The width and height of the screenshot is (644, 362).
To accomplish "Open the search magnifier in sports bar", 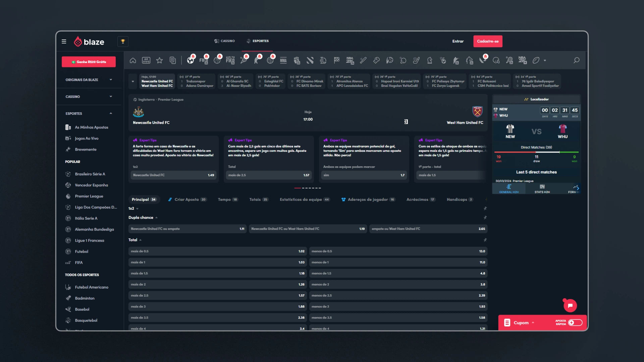I will [577, 60].
